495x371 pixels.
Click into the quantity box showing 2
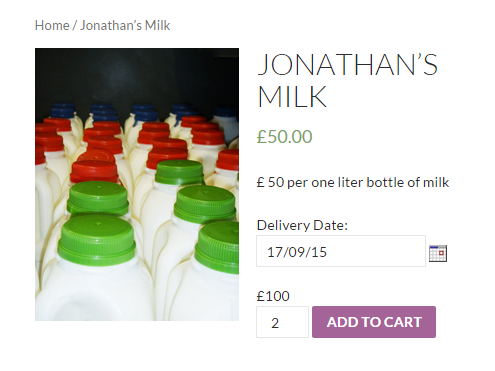click(x=282, y=322)
